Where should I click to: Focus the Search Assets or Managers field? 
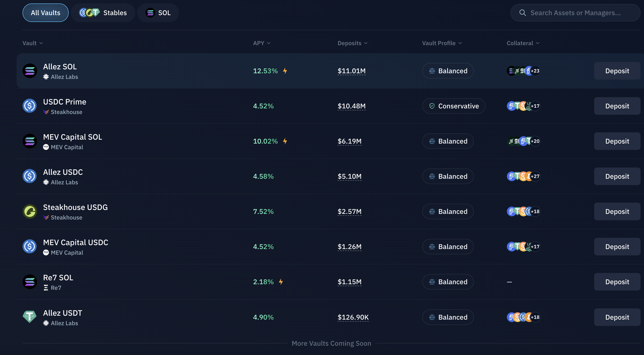point(575,13)
